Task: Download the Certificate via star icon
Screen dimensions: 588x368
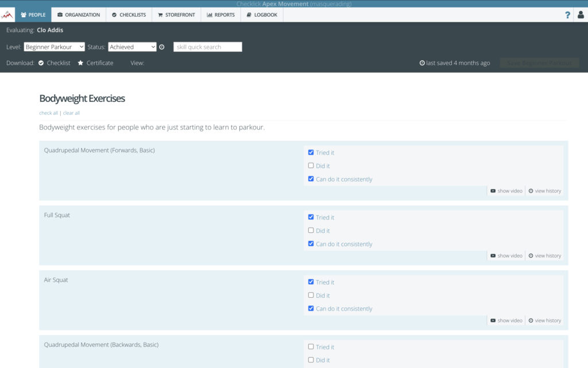Action: click(x=80, y=63)
